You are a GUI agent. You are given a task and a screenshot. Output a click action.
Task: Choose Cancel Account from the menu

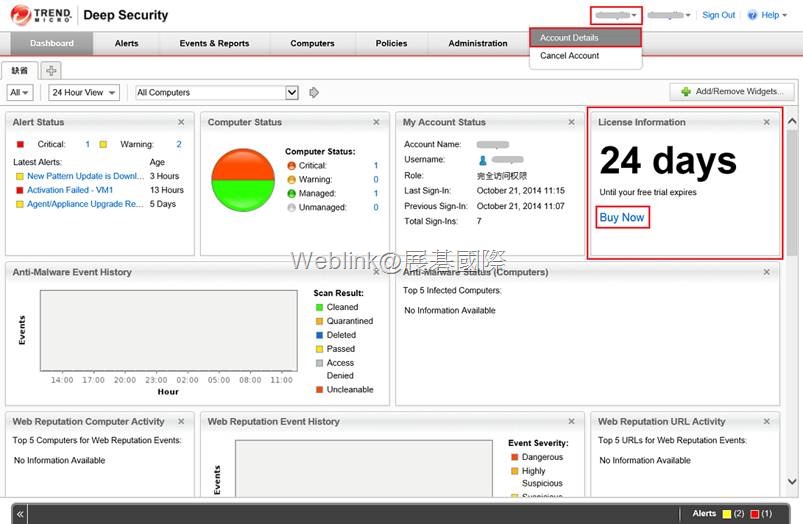tap(585, 55)
